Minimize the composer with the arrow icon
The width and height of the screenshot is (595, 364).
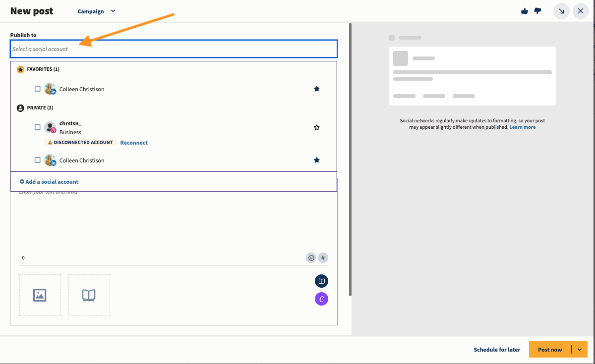(561, 11)
